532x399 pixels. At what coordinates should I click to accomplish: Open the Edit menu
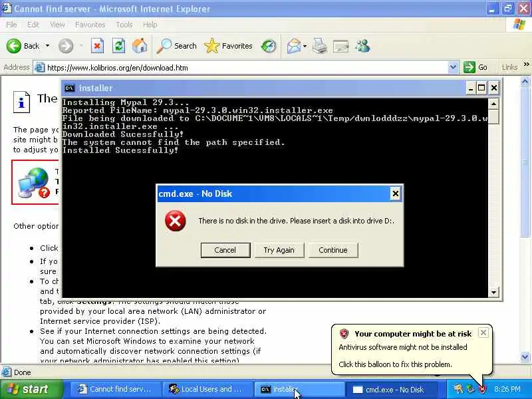(x=33, y=25)
